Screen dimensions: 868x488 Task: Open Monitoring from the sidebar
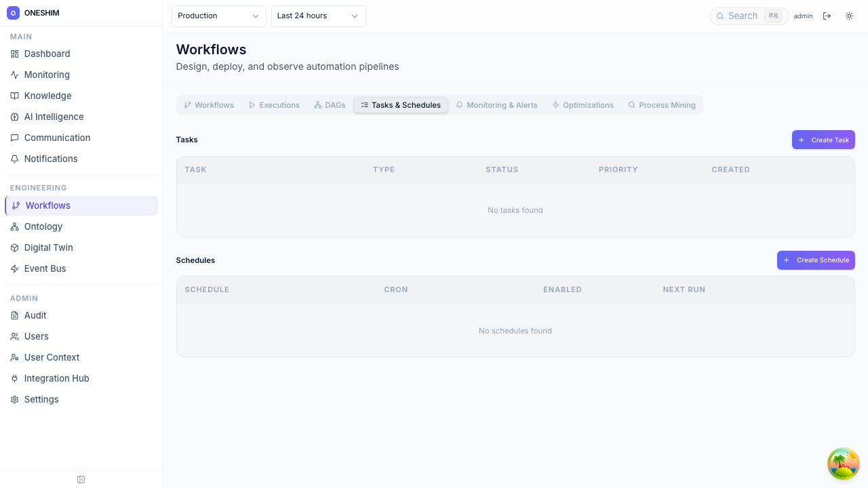tap(47, 75)
